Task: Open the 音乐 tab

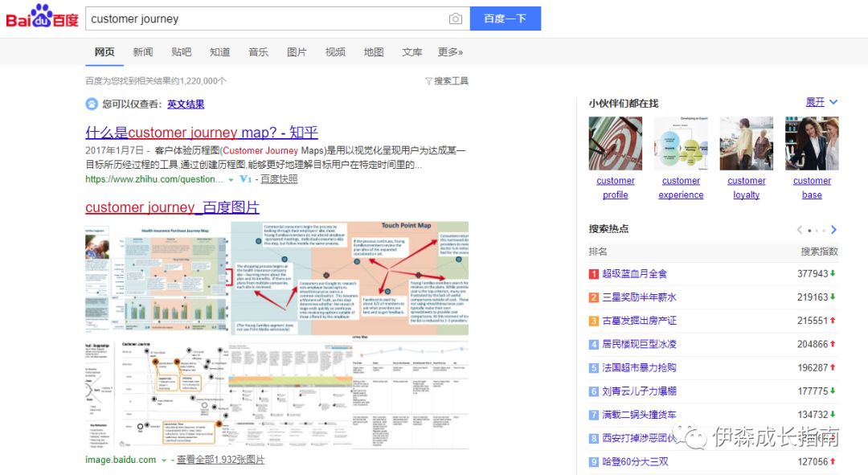Action: pos(259,52)
